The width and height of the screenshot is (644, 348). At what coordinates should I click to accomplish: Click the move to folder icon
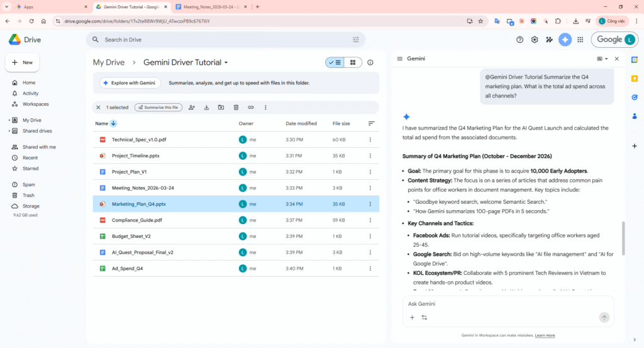tap(221, 108)
